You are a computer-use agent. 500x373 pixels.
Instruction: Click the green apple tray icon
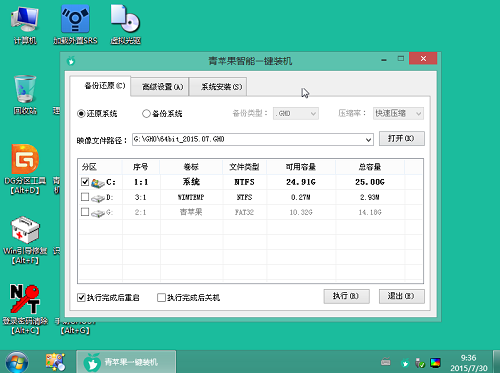[x=405, y=363]
